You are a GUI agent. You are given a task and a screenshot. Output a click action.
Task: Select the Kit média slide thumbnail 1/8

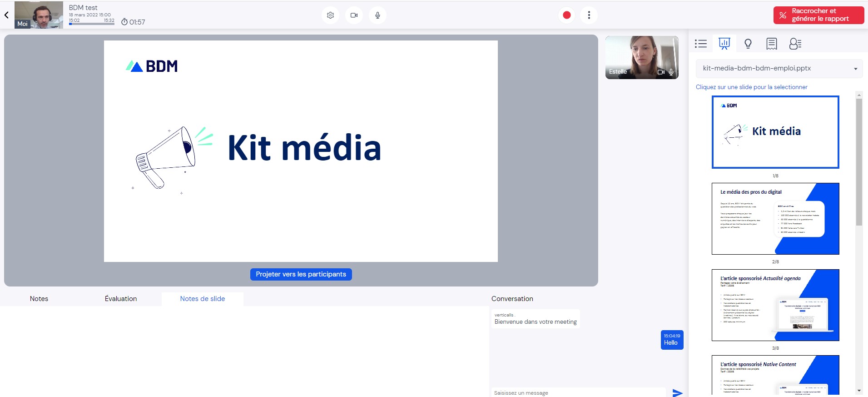(775, 132)
